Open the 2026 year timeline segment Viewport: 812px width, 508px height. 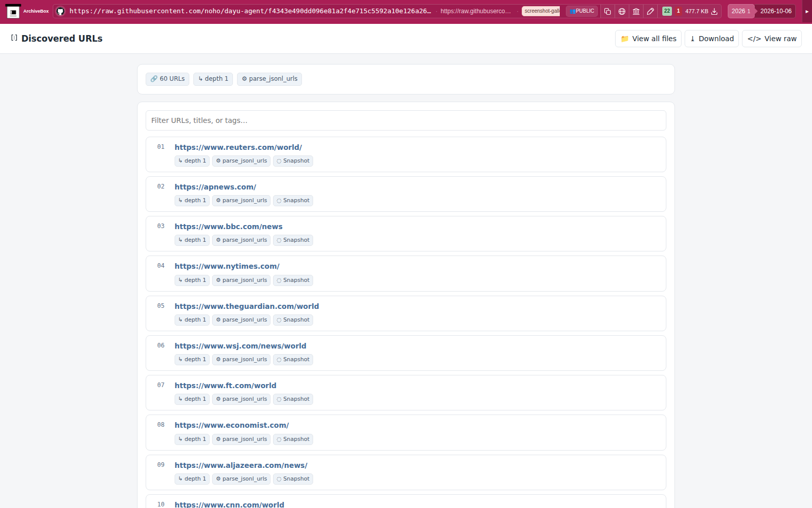[x=740, y=11]
